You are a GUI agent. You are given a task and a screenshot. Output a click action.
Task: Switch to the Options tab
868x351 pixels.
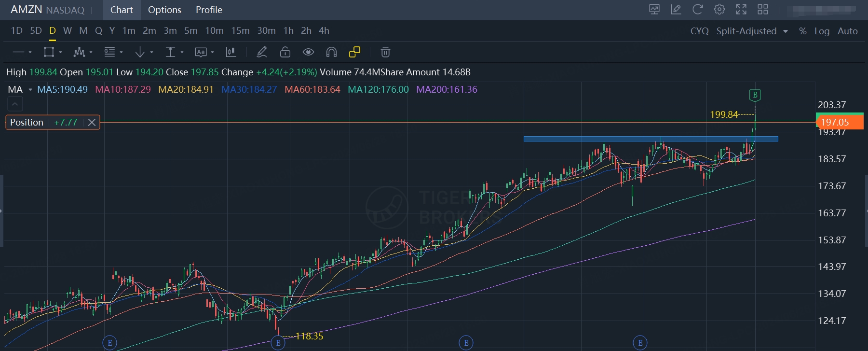coord(164,10)
